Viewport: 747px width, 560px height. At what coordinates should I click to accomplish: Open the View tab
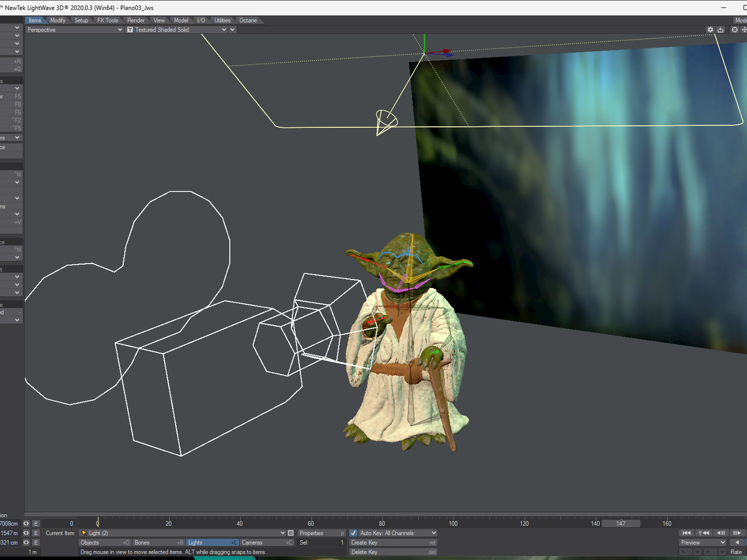click(160, 20)
